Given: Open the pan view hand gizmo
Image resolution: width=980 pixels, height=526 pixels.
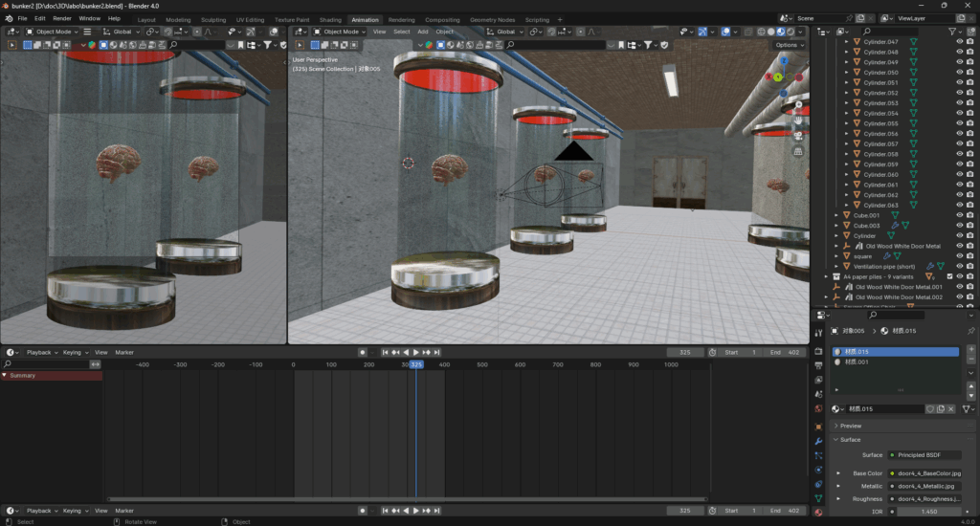Looking at the screenshot, I should click(x=798, y=121).
